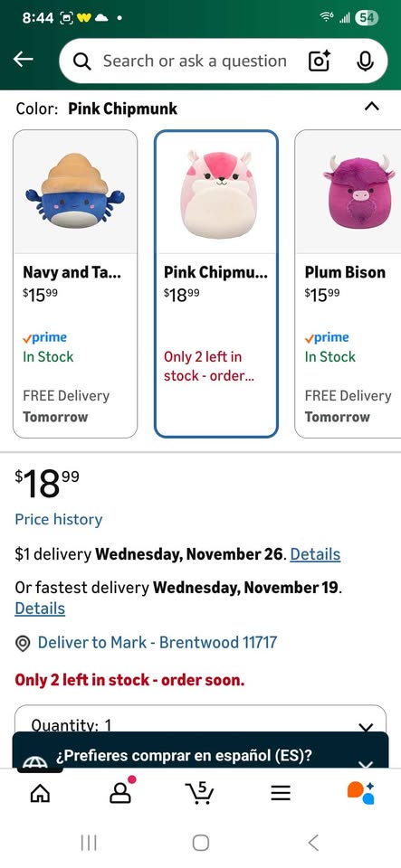Launch the Rufus AI assistant icon
The image size is (401, 868).
coord(360,793)
